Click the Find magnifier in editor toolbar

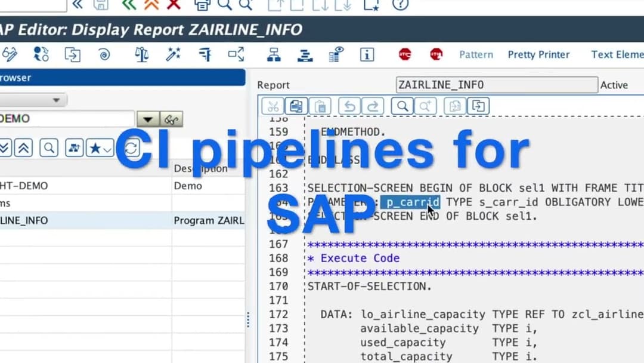pos(402,106)
